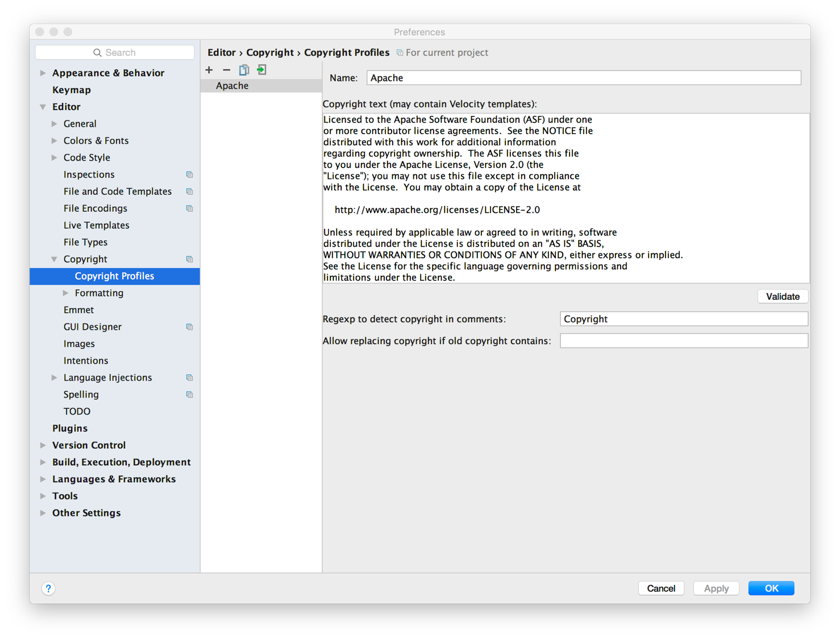Open help with question mark icon
Screen dimensions: 840x639
[48, 588]
